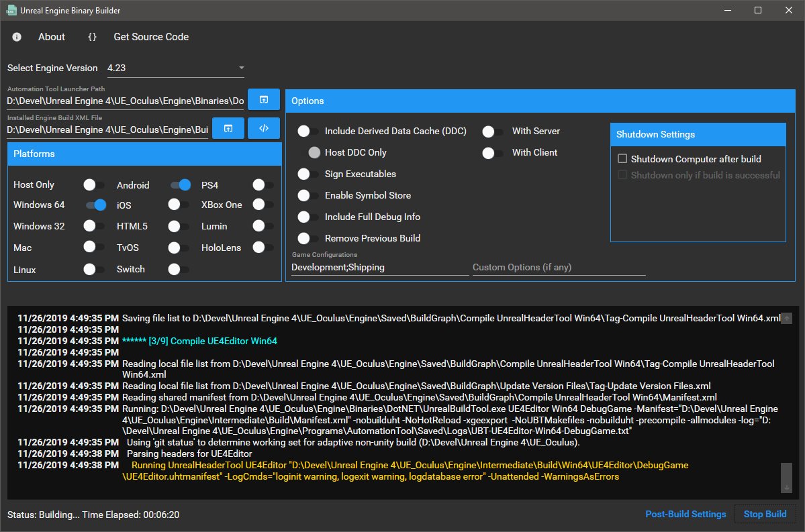The width and height of the screenshot is (805, 532).
Task: Toggle With Client option
Action: [x=492, y=153]
